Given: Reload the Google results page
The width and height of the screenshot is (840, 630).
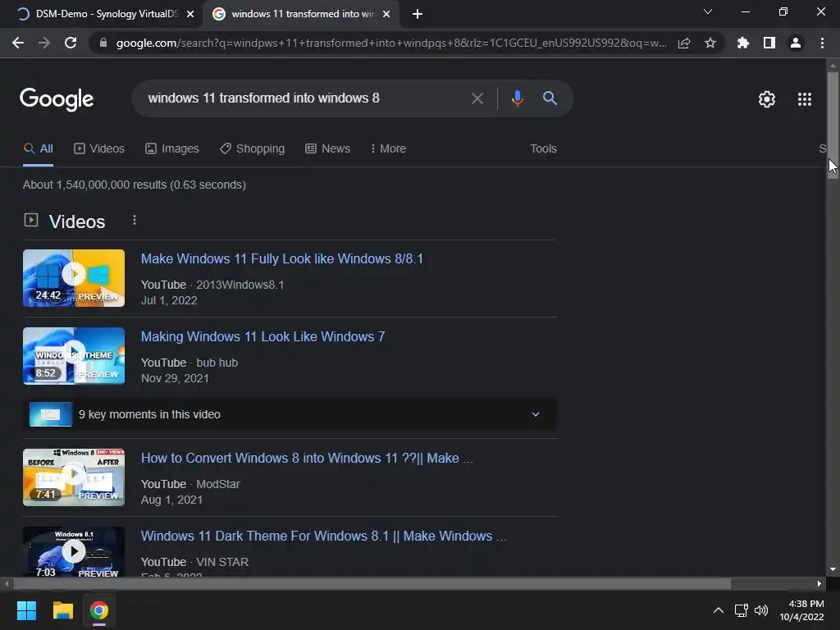Looking at the screenshot, I should [71, 43].
